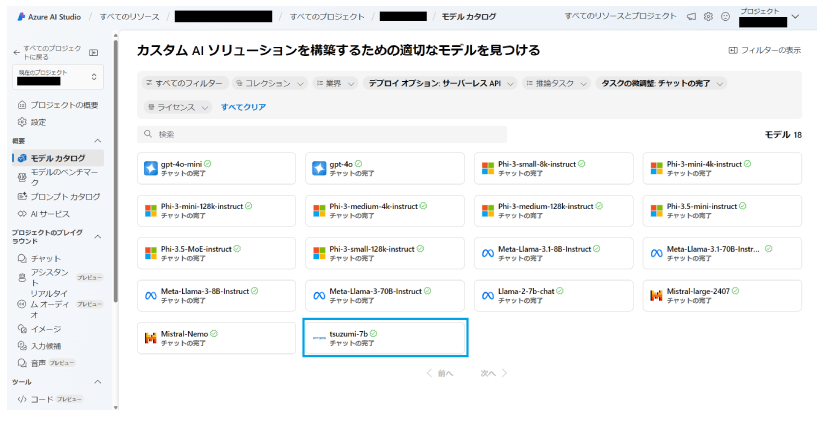Open the 現在のプロジェクト selector
This screenshot has height=421, width=818.
(58, 77)
